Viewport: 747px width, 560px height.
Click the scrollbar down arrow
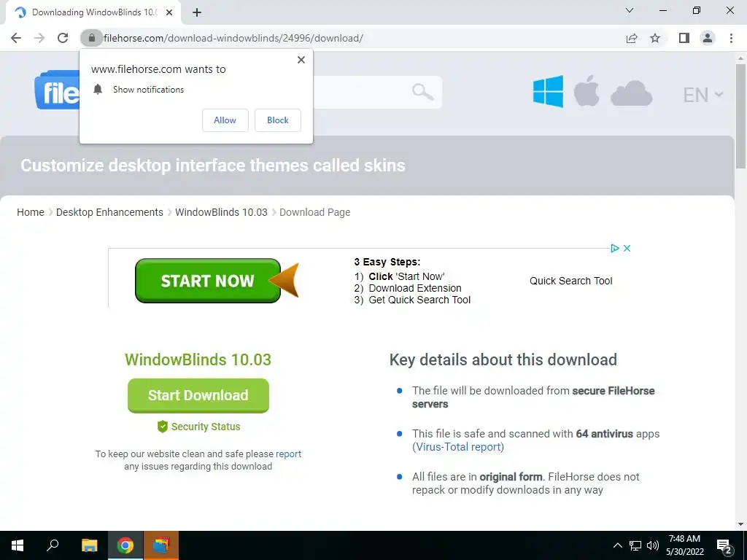tap(740, 524)
